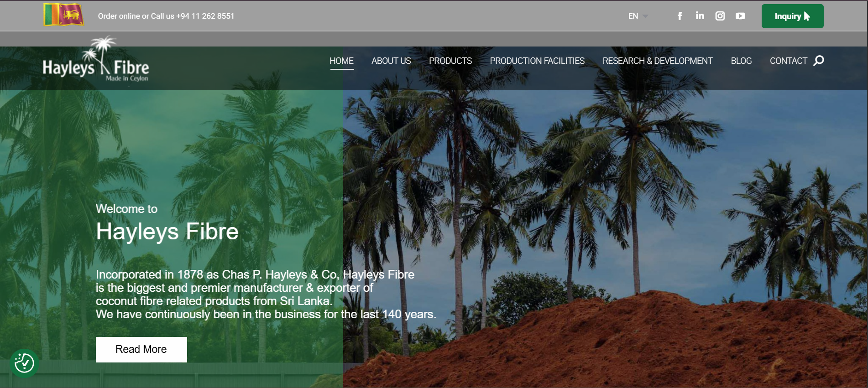Viewport: 868px width, 388px height.
Task: Open the PRODUCTS menu
Action: (x=450, y=61)
